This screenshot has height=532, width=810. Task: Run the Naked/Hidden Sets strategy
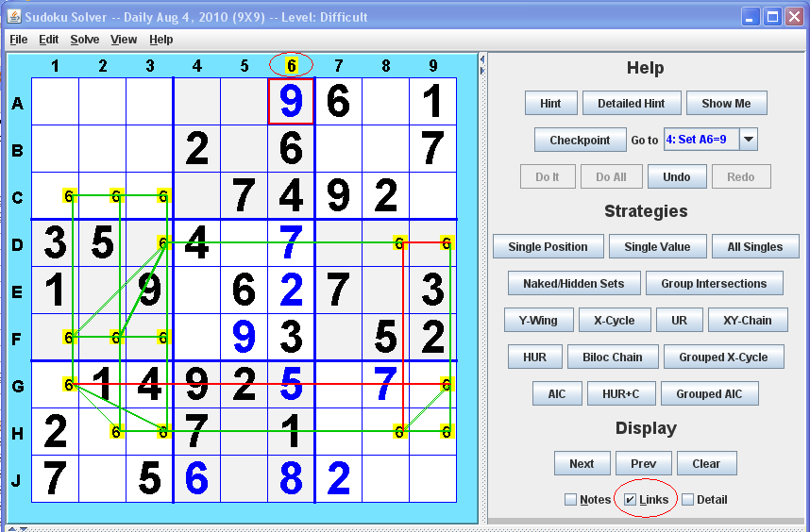pyautogui.click(x=574, y=283)
